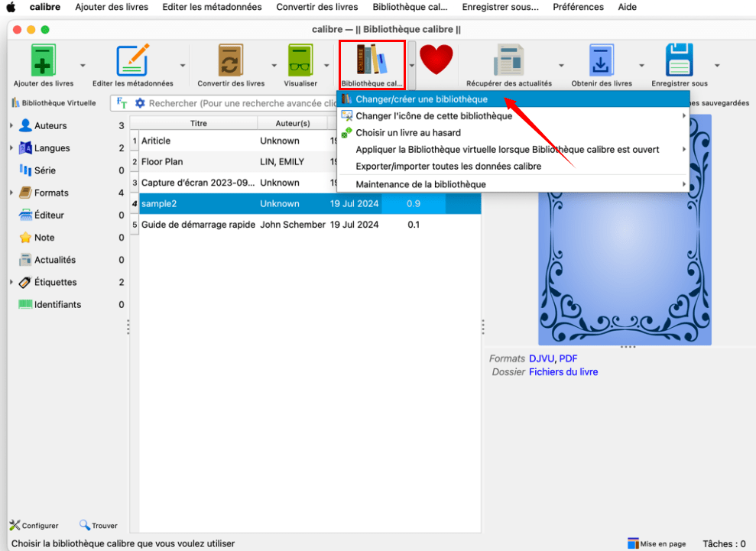The width and height of the screenshot is (756, 551).
Task: Open the Convertir des livres menu bar item
Action: click(316, 7)
